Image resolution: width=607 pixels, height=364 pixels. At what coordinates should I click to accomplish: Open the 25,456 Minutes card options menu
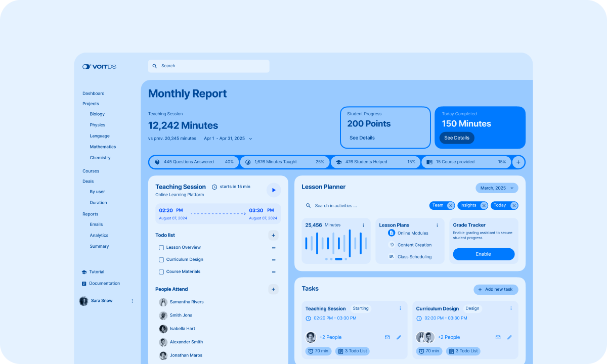click(x=363, y=225)
